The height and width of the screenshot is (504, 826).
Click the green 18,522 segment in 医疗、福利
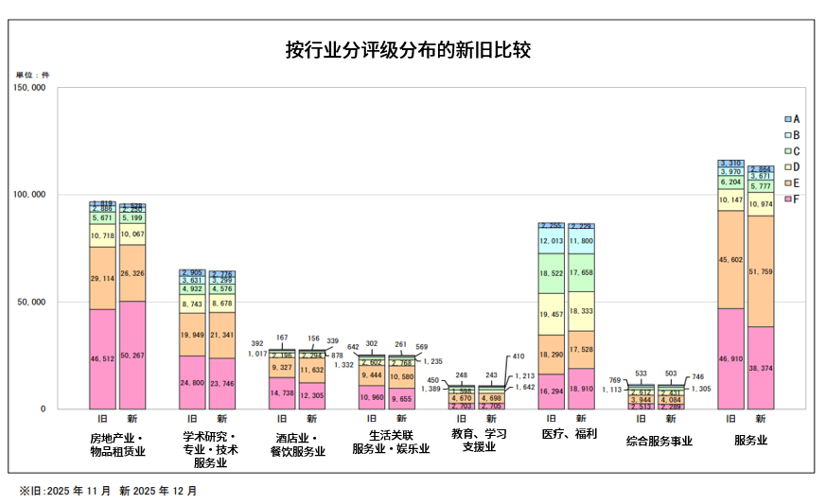coord(551,273)
